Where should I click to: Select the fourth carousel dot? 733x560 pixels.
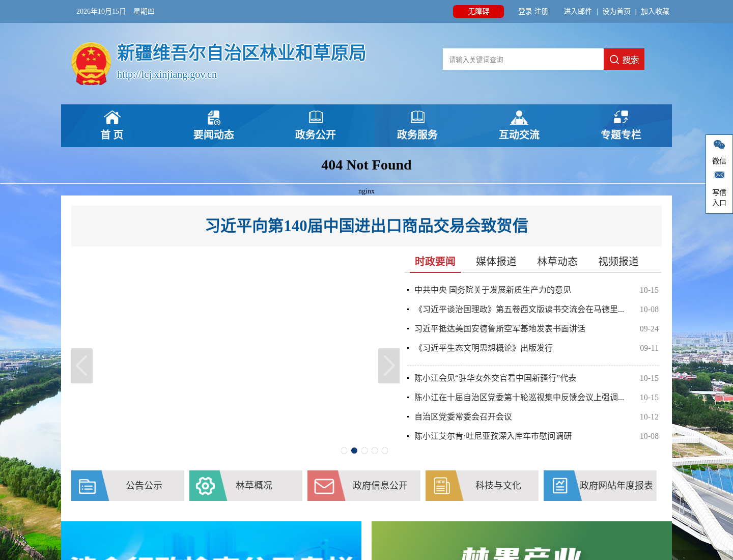coord(375,451)
